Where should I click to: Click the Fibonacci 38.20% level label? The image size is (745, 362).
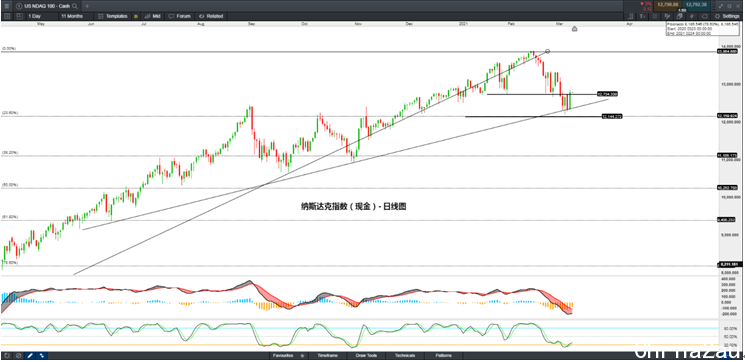click(10, 152)
